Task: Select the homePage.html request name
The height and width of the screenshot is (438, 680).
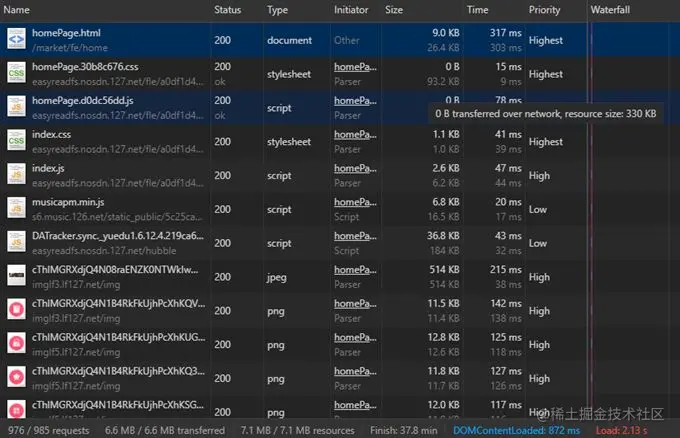Action: [x=66, y=33]
